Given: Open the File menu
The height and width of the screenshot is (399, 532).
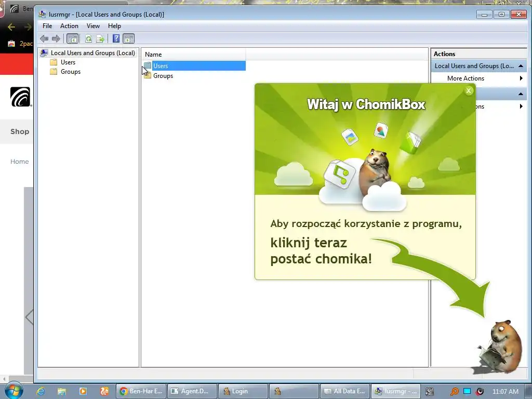Looking at the screenshot, I should point(47,26).
